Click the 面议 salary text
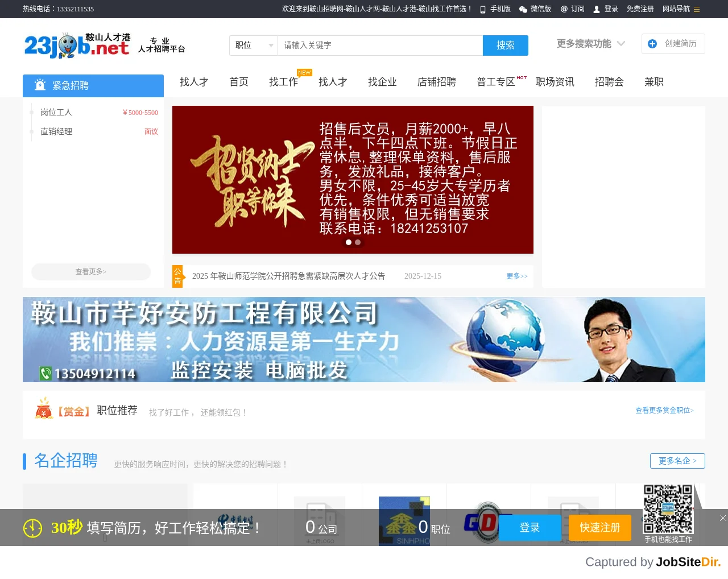Image resolution: width=728 pixels, height=579 pixels. tap(151, 131)
